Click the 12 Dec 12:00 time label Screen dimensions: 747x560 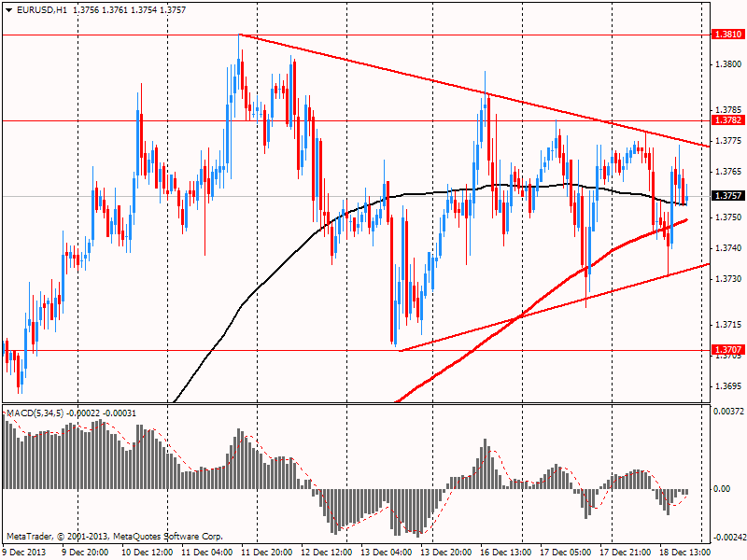click(x=327, y=553)
